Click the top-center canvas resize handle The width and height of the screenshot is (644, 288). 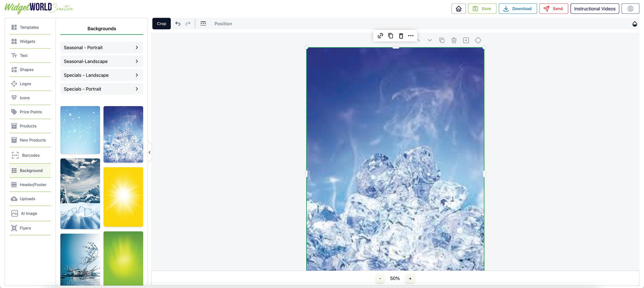coord(396,47)
